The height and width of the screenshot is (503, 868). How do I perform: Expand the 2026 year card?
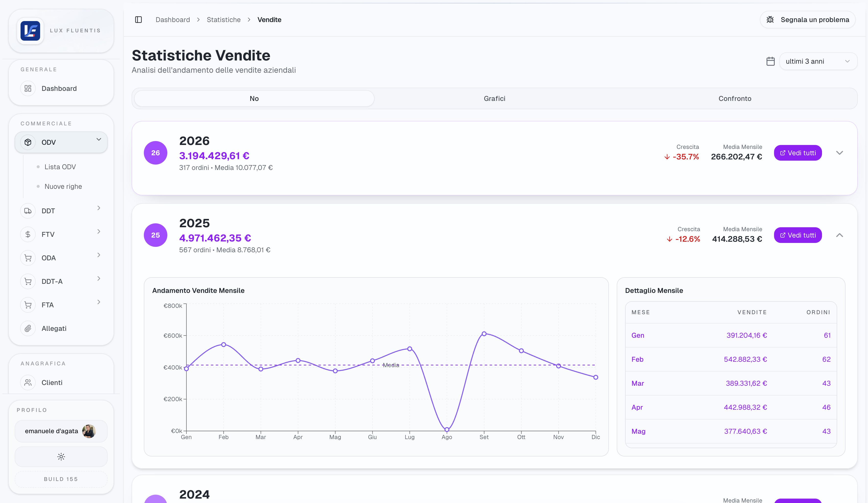click(x=839, y=153)
